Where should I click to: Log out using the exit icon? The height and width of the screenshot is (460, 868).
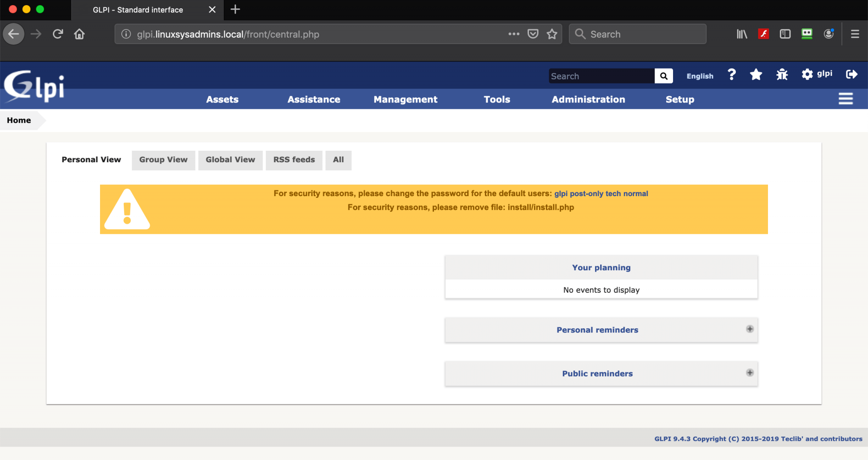851,75
